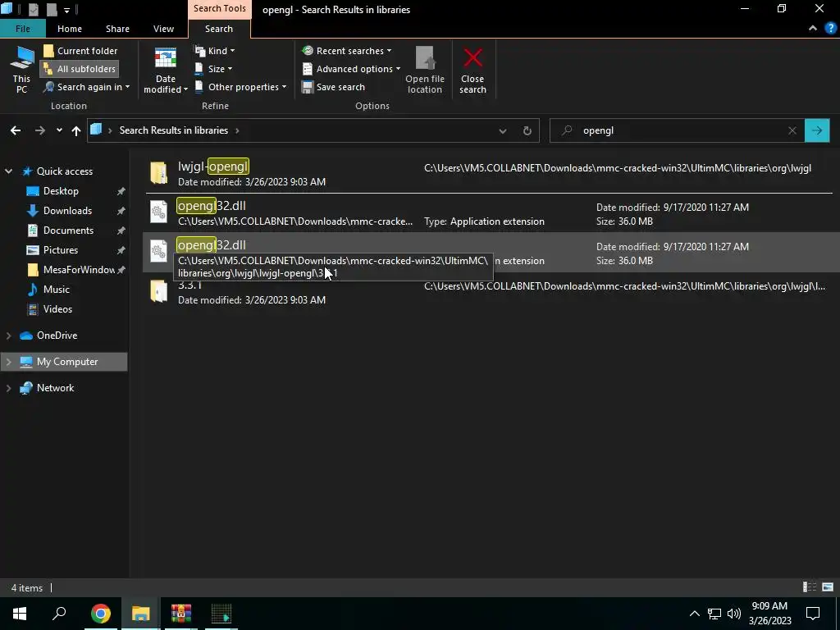
Task: Open Videos in Quick access
Action: 57,309
